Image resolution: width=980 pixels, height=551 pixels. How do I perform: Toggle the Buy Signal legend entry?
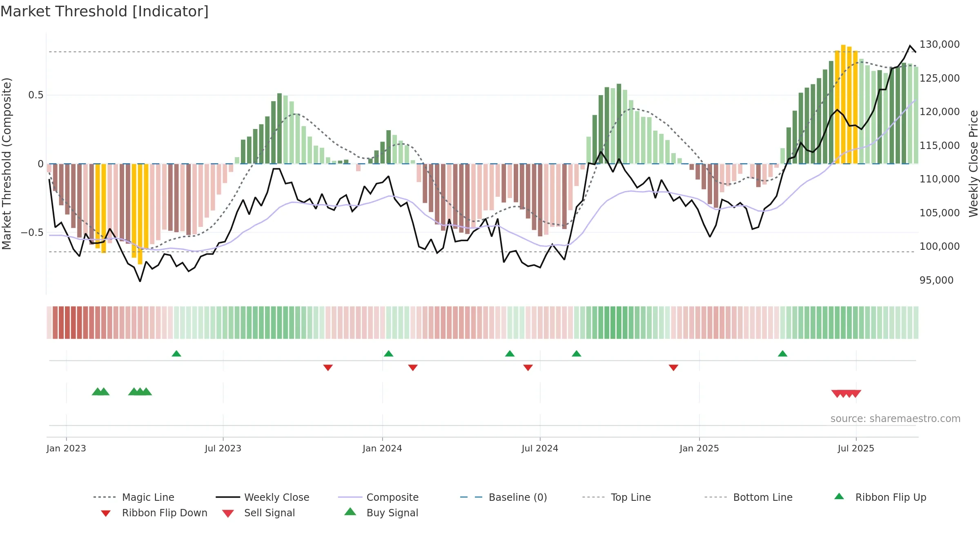[x=381, y=513]
